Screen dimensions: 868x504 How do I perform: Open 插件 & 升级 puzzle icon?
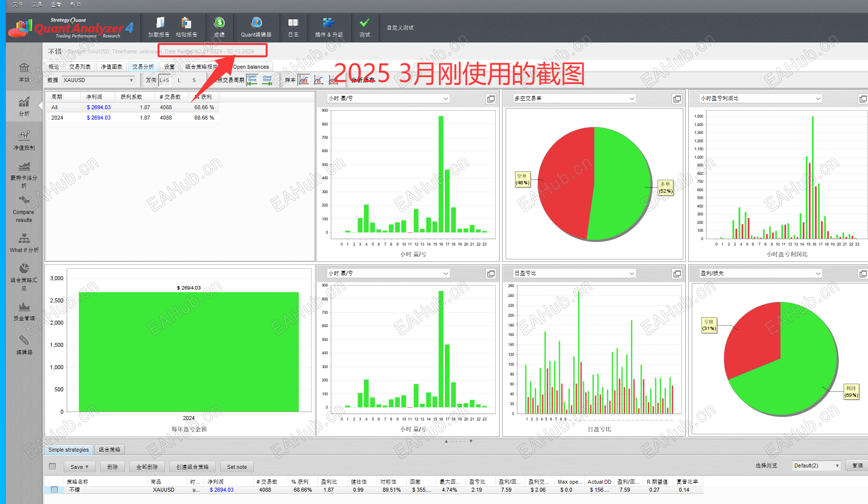point(328,23)
